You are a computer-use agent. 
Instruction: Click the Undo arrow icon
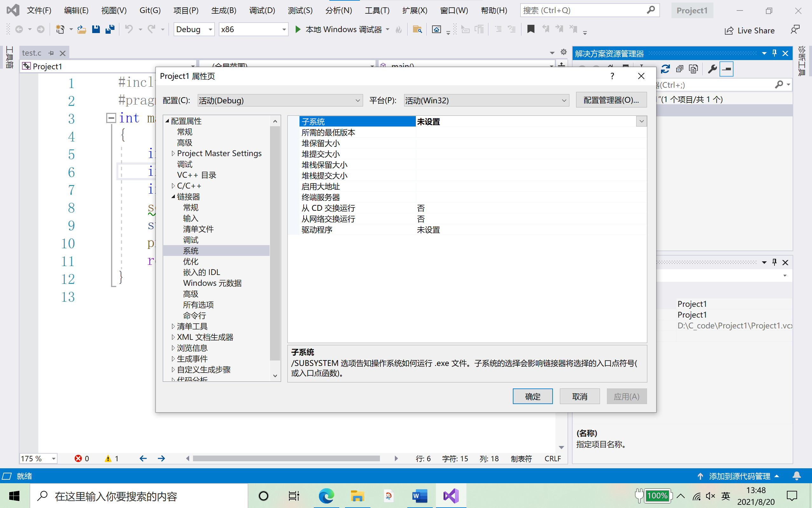point(129,30)
